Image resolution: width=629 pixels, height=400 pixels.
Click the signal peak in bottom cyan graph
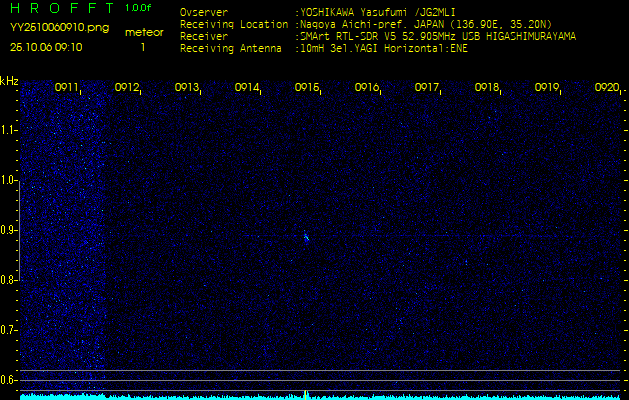point(306,394)
